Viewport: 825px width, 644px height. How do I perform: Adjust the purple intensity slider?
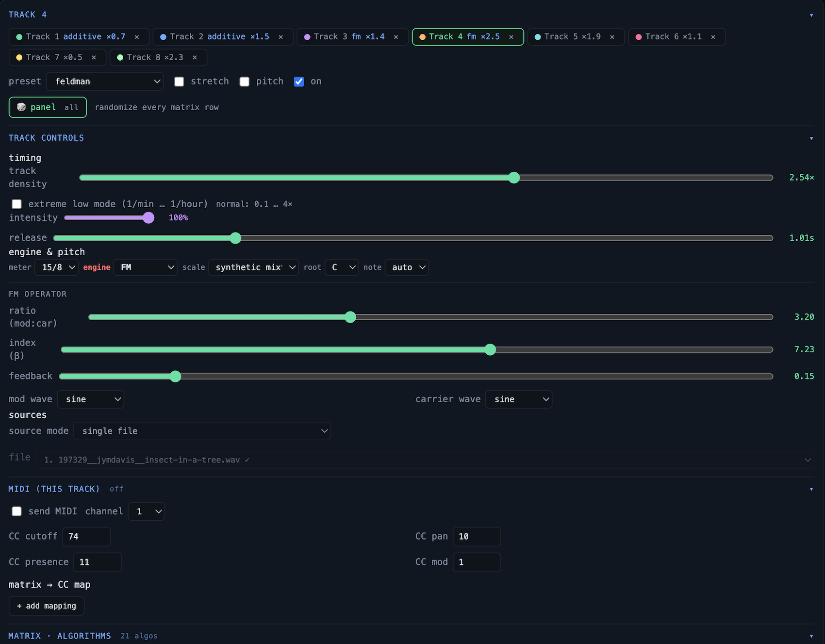coord(109,217)
